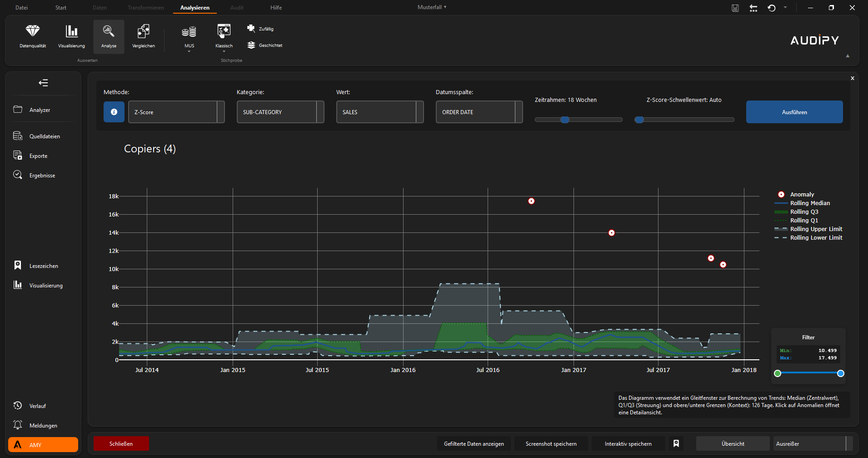Click the red Schließen button
Image resolution: width=868 pixels, height=458 pixels.
121,443
